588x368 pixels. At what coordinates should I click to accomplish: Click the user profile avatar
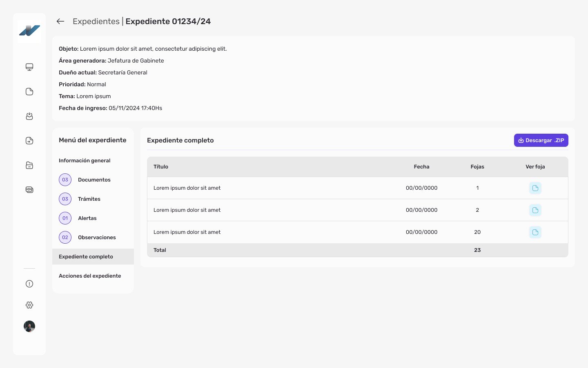pyautogui.click(x=29, y=326)
